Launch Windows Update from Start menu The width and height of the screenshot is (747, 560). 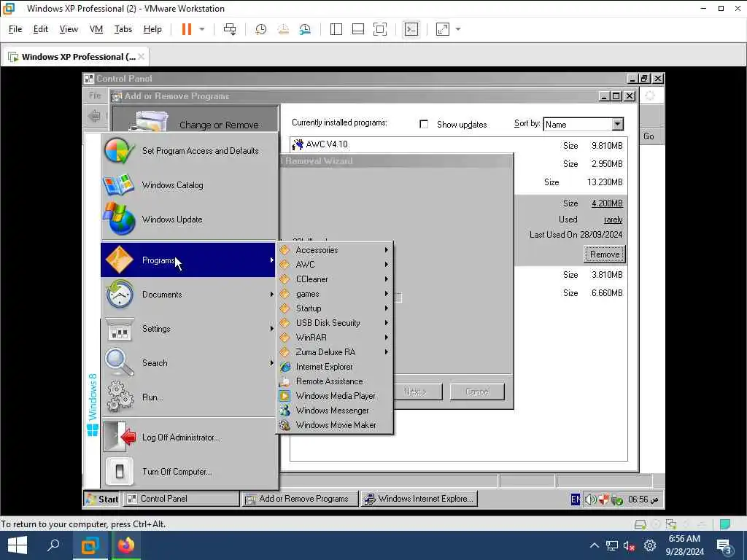click(188, 219)
